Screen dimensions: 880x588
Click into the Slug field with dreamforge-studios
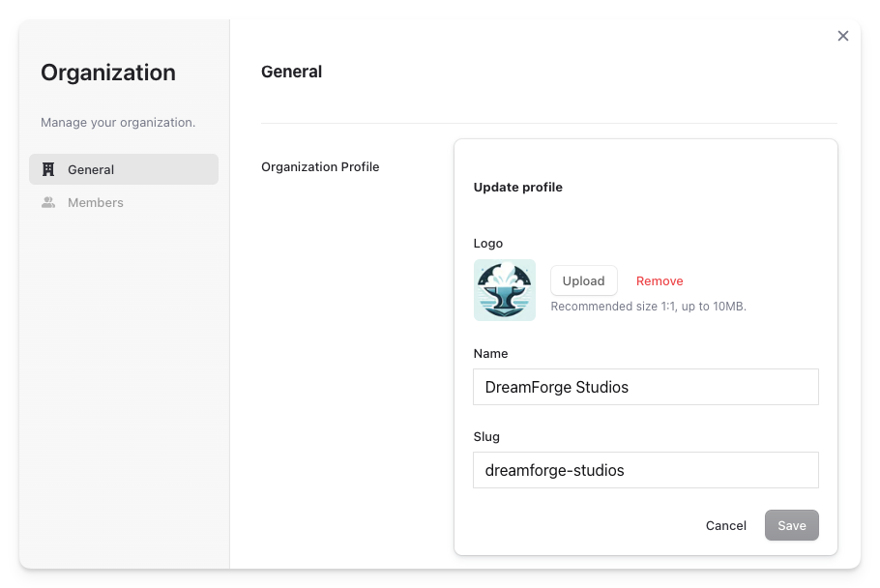pos(645,471)
